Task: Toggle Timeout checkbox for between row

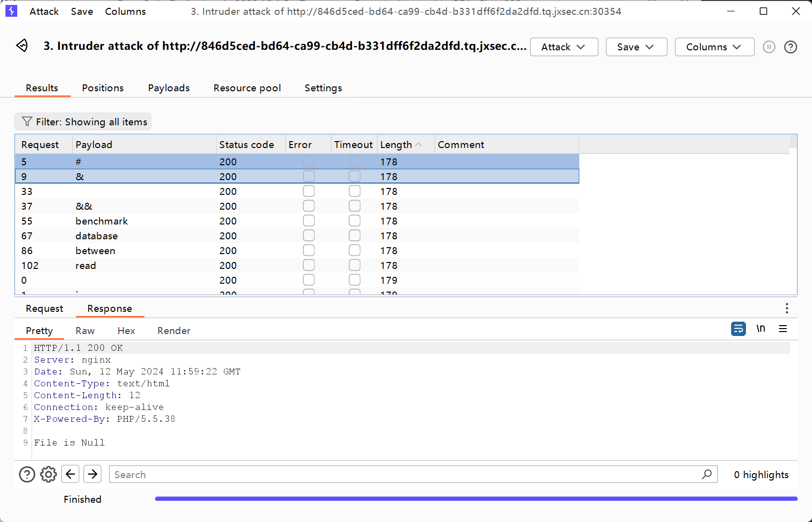Action: (354, 250)
